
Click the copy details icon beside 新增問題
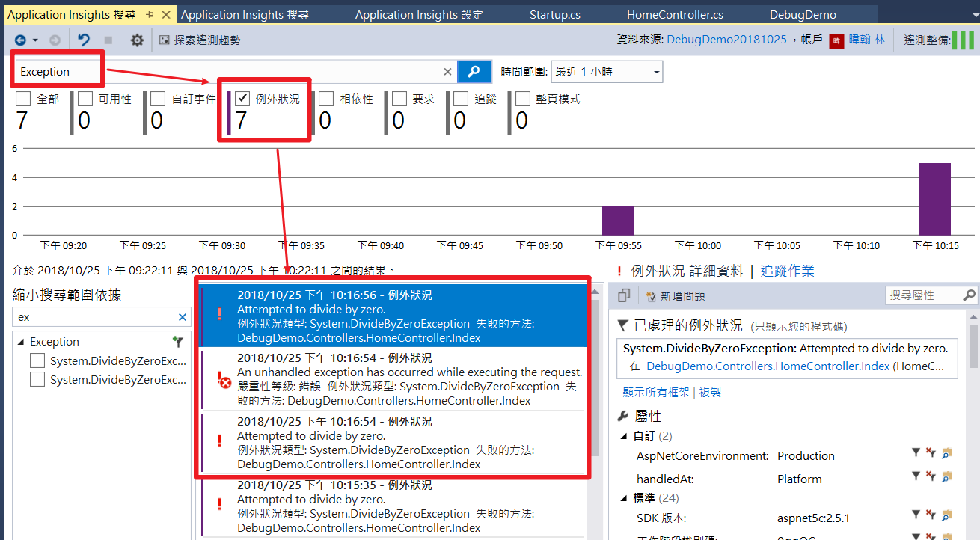click(625, 296)
